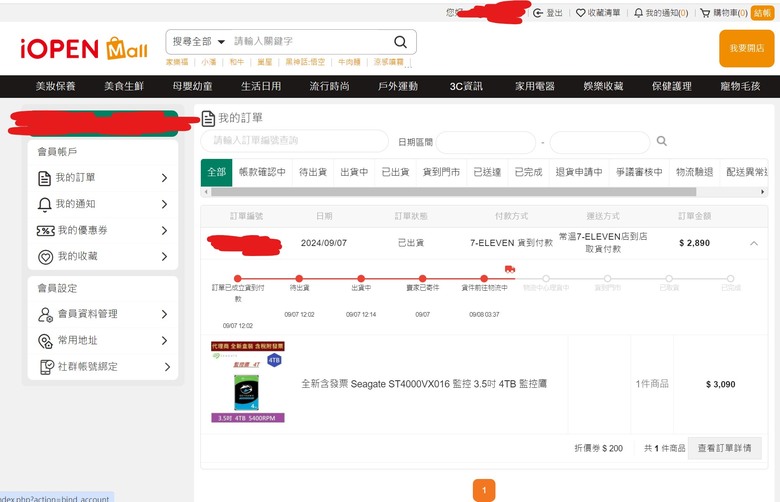Screen dimensions: 780x502
Task: Click the bell icon beside 我的通知 in the sidebar
Action: (45, 204)
